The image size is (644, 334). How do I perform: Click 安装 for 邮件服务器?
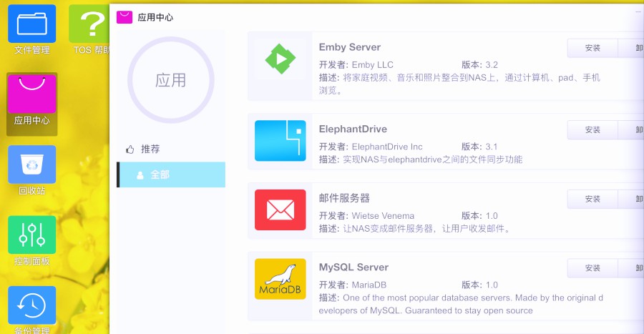pos(592,199)
